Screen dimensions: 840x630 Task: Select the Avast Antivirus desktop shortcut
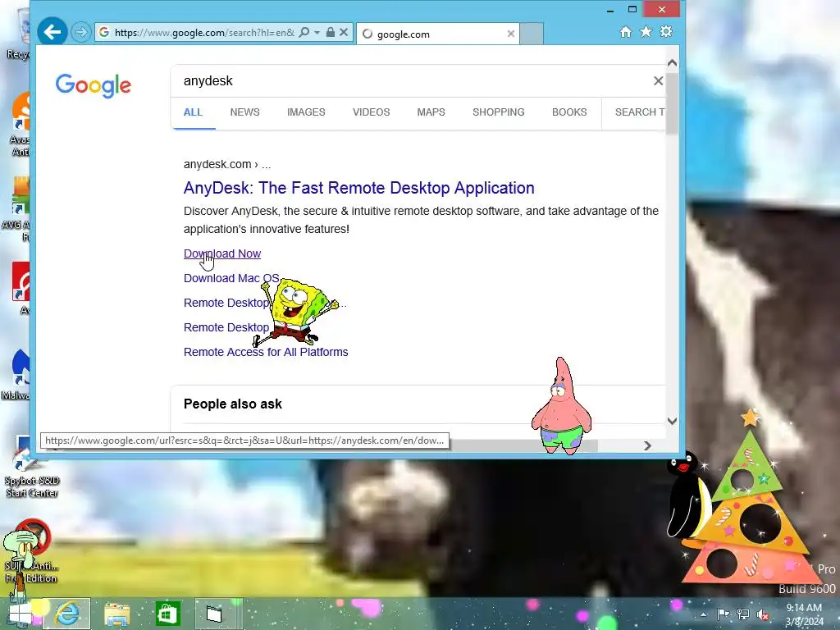pos(20,125)
